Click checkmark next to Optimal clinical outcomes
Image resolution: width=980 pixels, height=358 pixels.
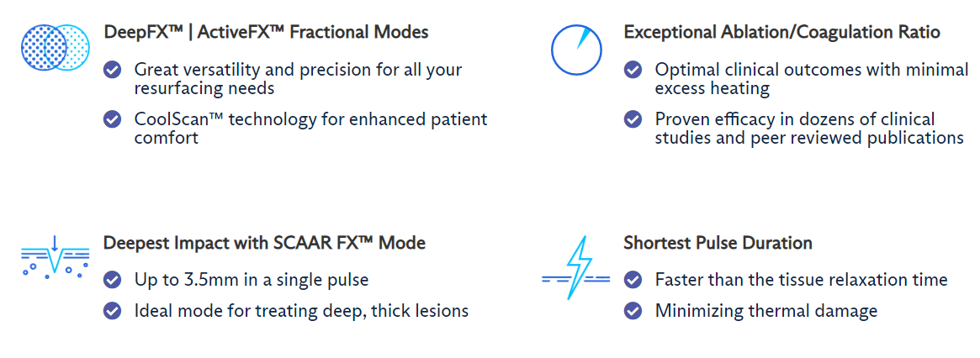(x=633, y=70)
